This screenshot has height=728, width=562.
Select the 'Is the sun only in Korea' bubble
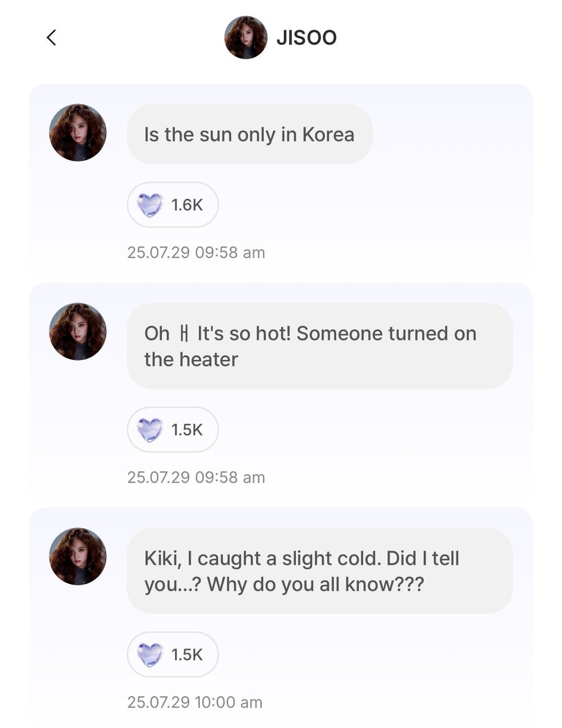(x=249, y=134)
